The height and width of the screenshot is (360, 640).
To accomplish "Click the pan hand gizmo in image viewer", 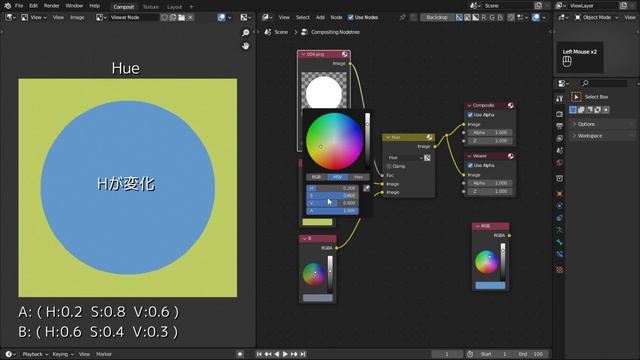I will pos(245,46).
